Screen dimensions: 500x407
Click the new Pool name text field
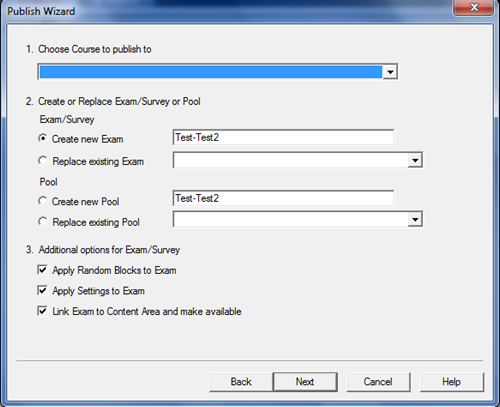tap(283, 198)
